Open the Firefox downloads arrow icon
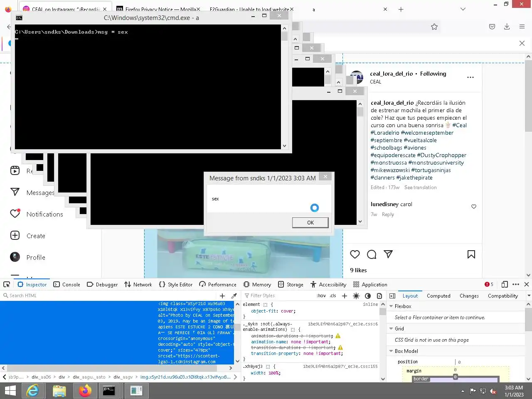The height and width of the screenshot is (399, 532). [507, 27]
